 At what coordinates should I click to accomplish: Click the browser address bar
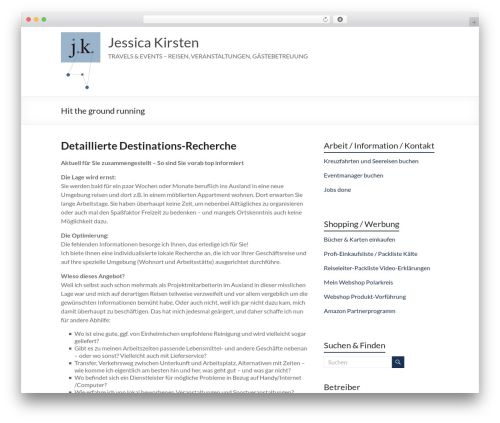pos(233,20)
